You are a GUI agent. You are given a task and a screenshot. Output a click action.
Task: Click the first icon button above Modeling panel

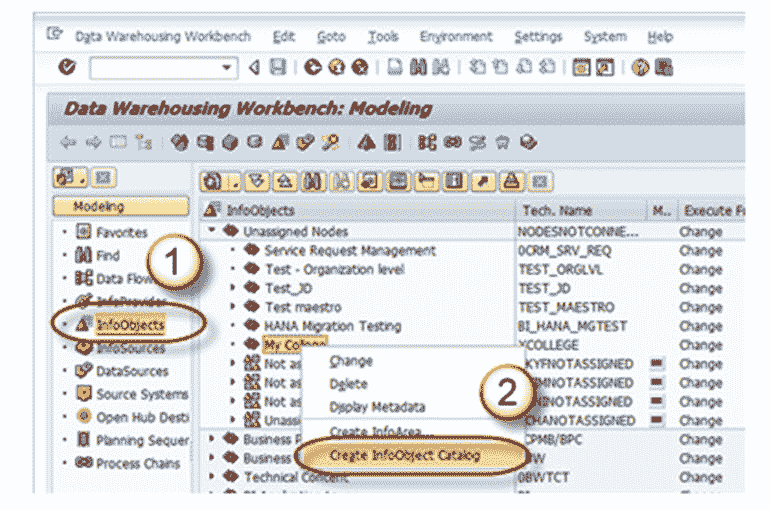point(71,177)
